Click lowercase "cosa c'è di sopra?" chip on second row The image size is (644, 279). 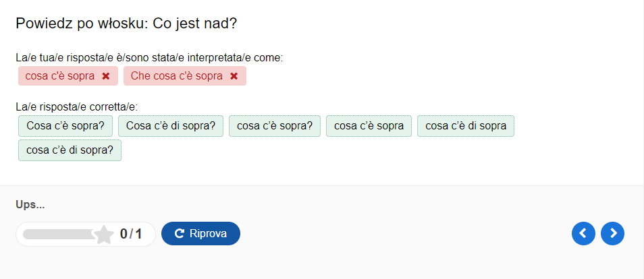[70, 150]
